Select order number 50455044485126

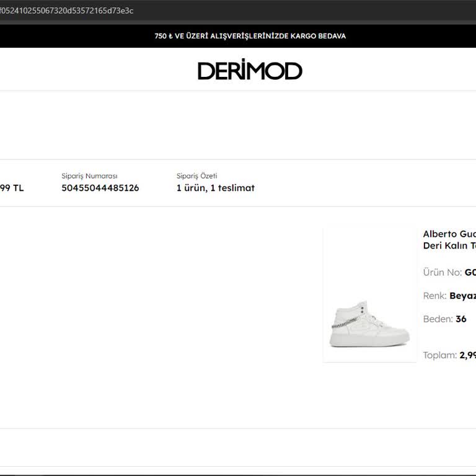[100, 188]
